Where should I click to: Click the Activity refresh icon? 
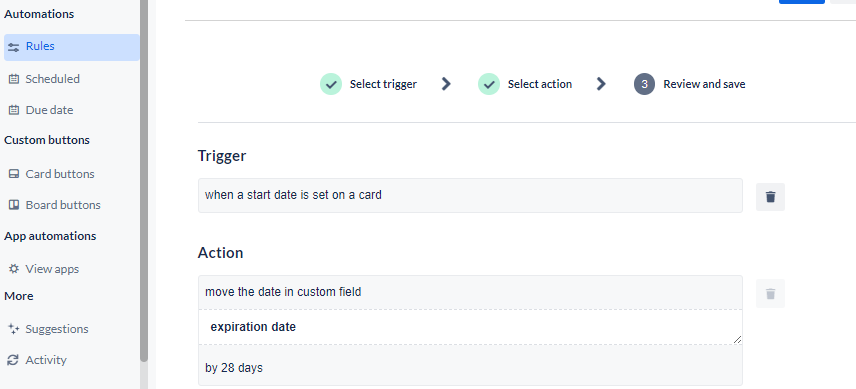pyautogui.click(x=14, y=360)
